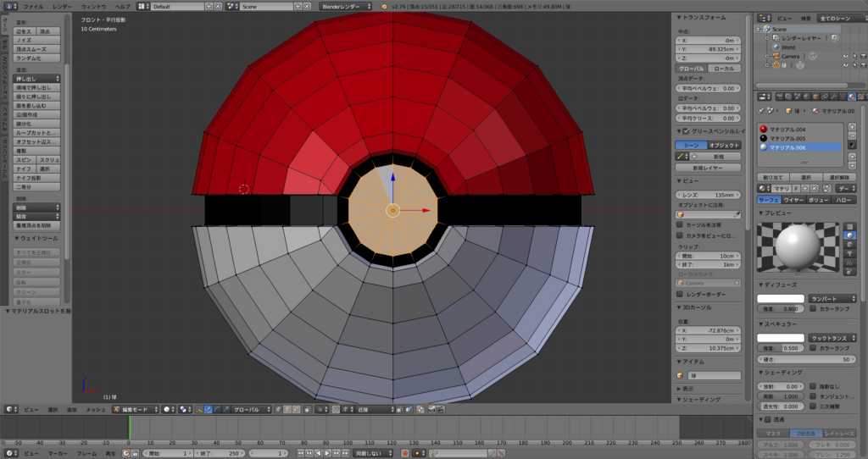Open the 編集モード mode dropdown
The width and height of the screenshot is (868, 459).
point(136,409)
